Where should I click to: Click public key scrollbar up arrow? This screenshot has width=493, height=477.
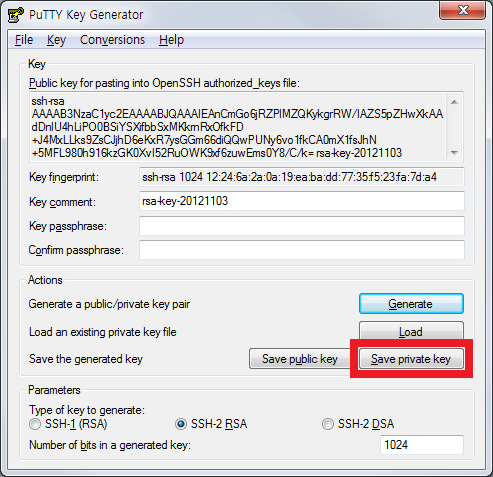click(454, 102)
